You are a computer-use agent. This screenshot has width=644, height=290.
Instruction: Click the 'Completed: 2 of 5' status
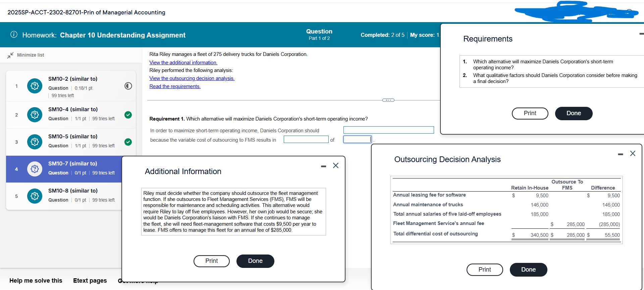pyautogui.click(x=382, y=35)
